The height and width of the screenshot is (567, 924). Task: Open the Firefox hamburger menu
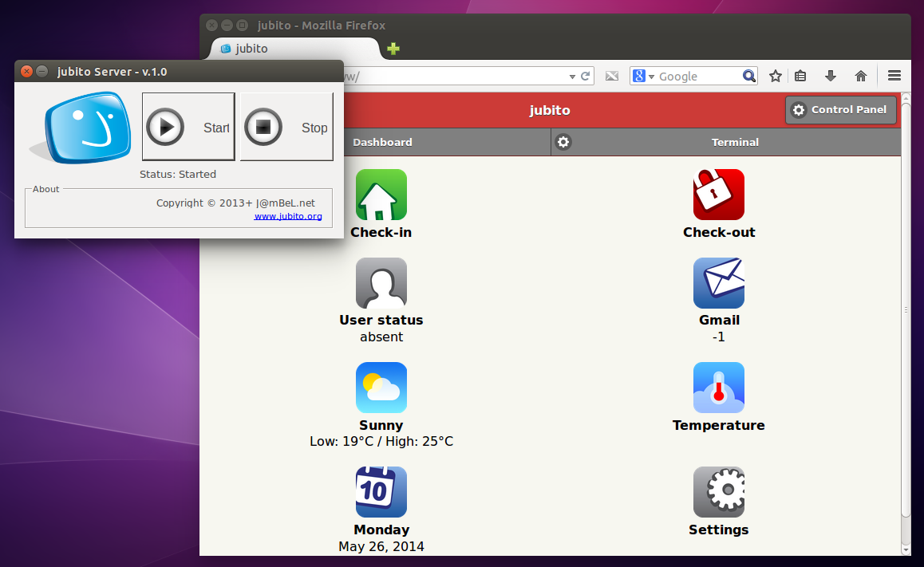click(x=894, y=76)
